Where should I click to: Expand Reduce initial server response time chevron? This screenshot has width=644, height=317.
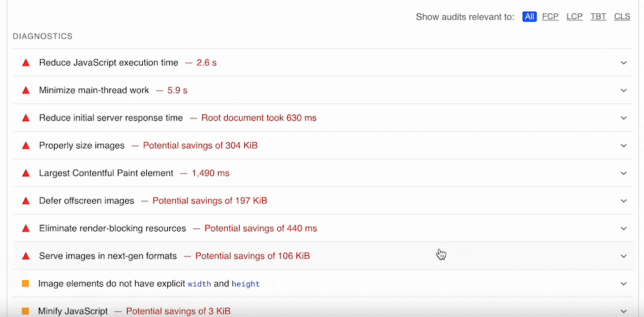point(624,118)
